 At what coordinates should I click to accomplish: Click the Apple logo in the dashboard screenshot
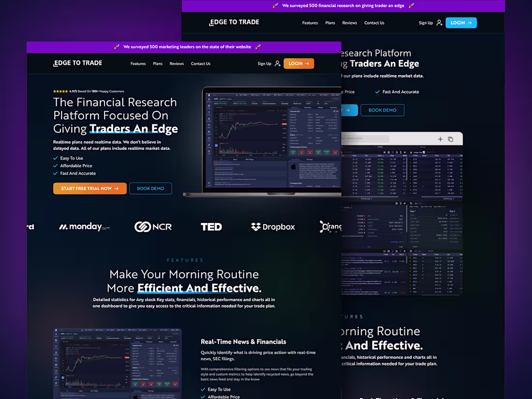(293, 166)
